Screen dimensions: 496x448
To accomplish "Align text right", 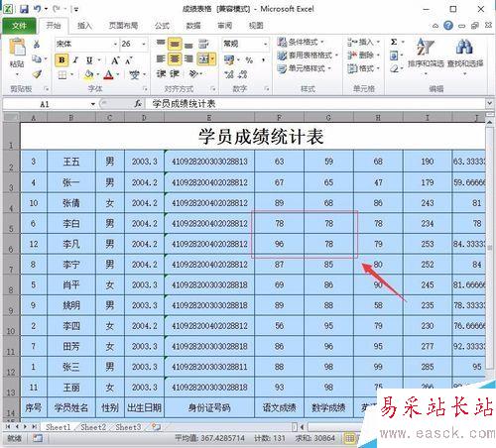I will [188, 59].
